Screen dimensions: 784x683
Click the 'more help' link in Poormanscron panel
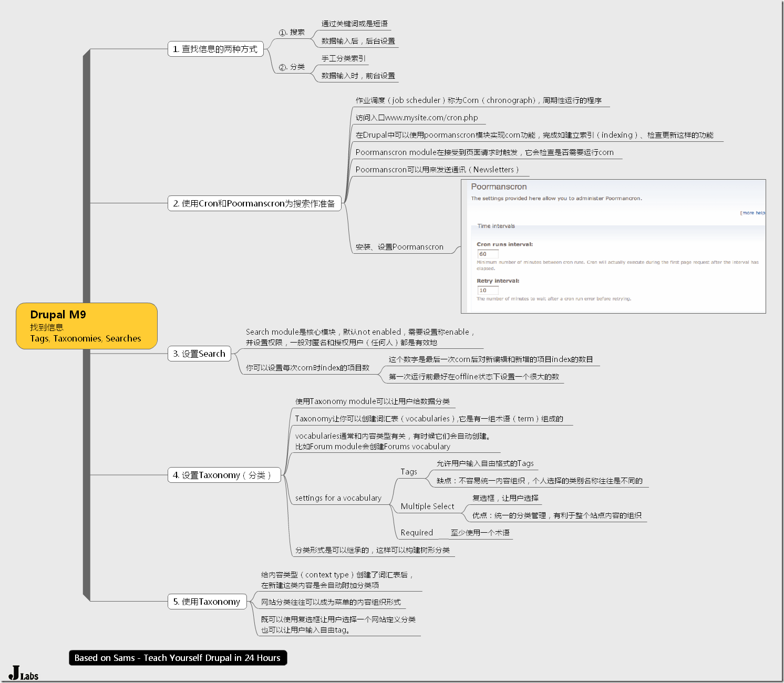(752, 213)
